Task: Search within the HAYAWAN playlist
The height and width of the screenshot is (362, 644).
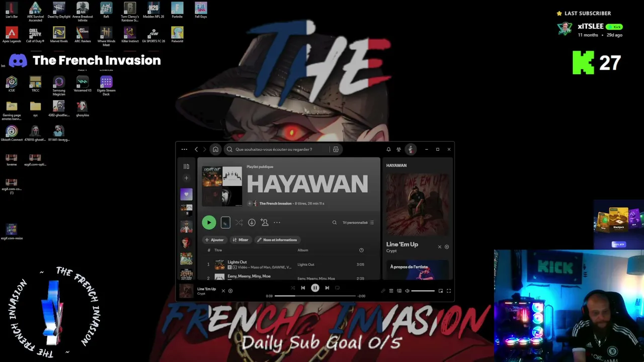Action: pos(334,222)
